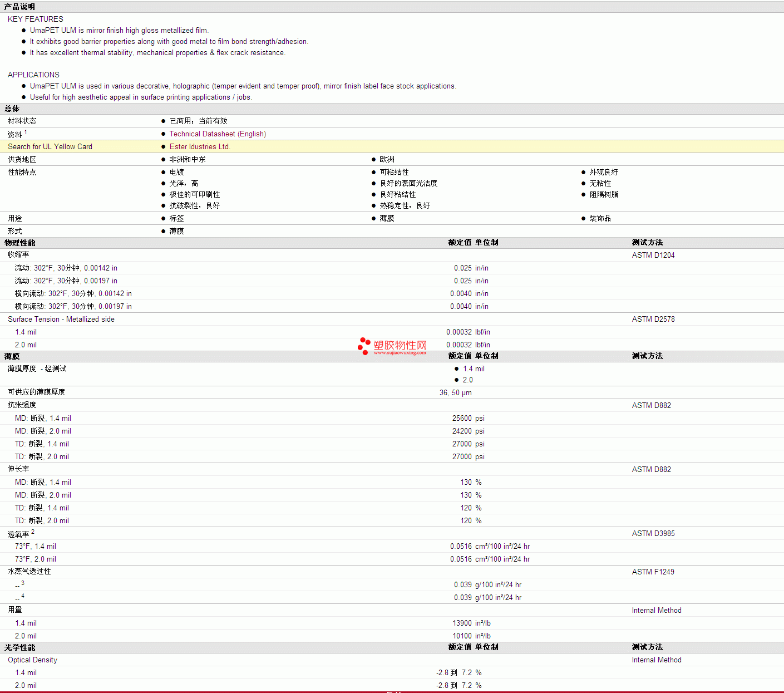Click the 极佳的可印刷性 feature
This screenshot has height=693, width=784.
pos(195,194)
